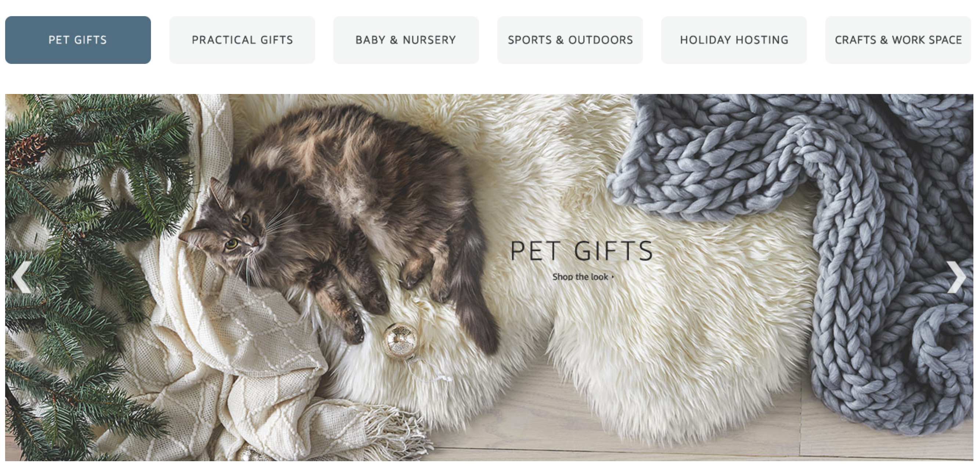980x470 pixels.
Task: Click the PET GIFTS banner heading
Action: point(582,251)
